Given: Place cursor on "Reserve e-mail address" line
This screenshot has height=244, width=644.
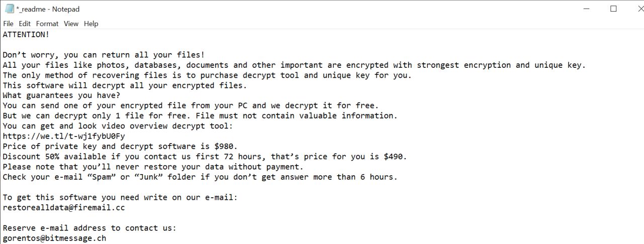Looking at the screenshot, I should coord(89,228).
